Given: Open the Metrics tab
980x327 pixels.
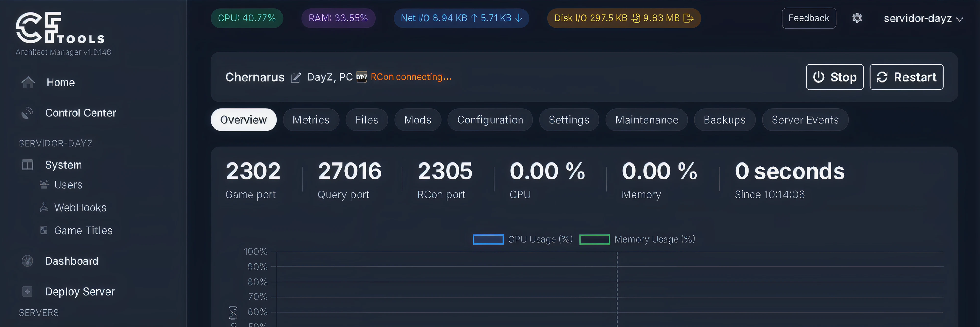Looking at the screenshot, I should [x=311, y=120].
